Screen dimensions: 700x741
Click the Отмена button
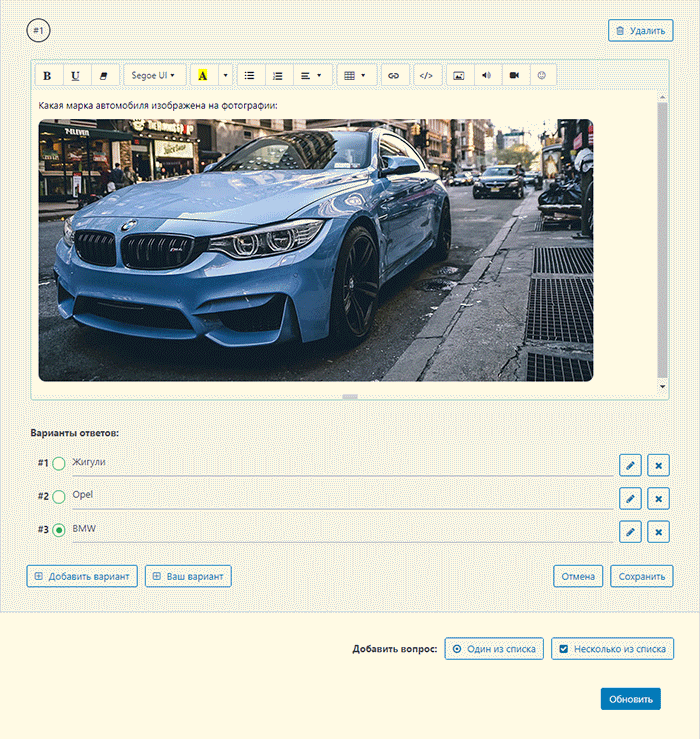pyautogui.click(x=578, y=577)
